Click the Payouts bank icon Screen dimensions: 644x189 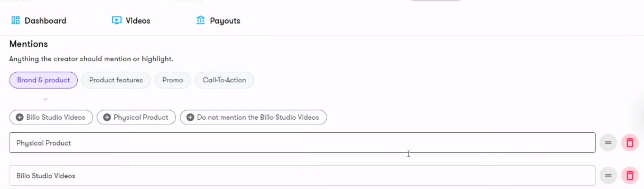point(201,20)
